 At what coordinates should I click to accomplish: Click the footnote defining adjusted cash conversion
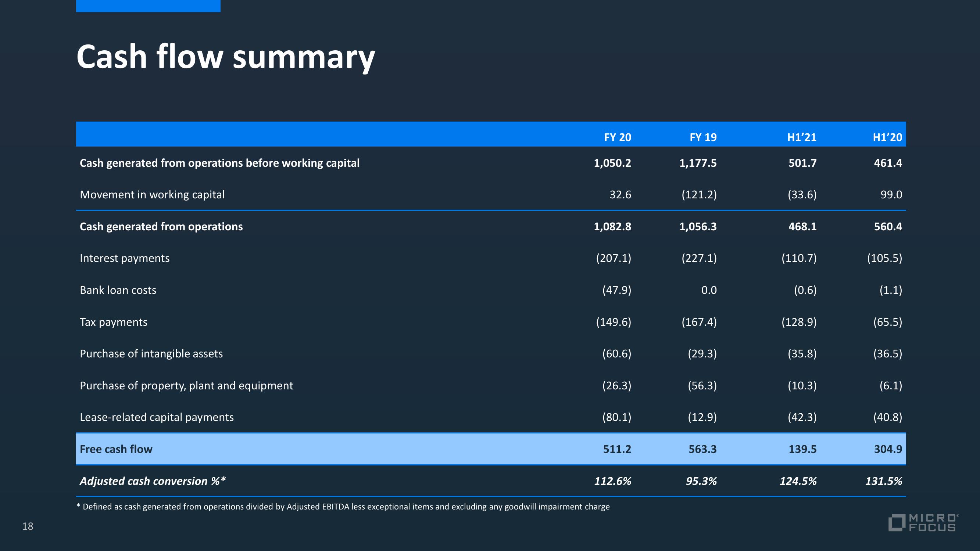click(343, 507)
